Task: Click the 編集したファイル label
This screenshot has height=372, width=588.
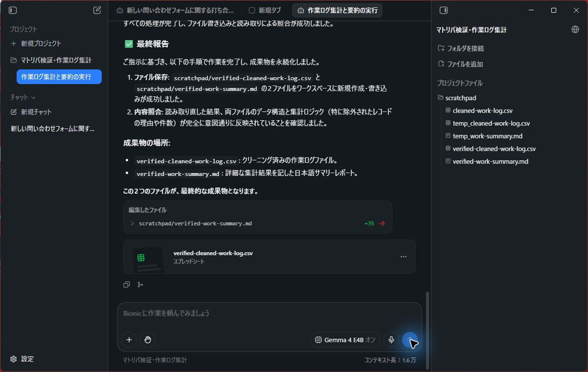Action: click(147, 210)
